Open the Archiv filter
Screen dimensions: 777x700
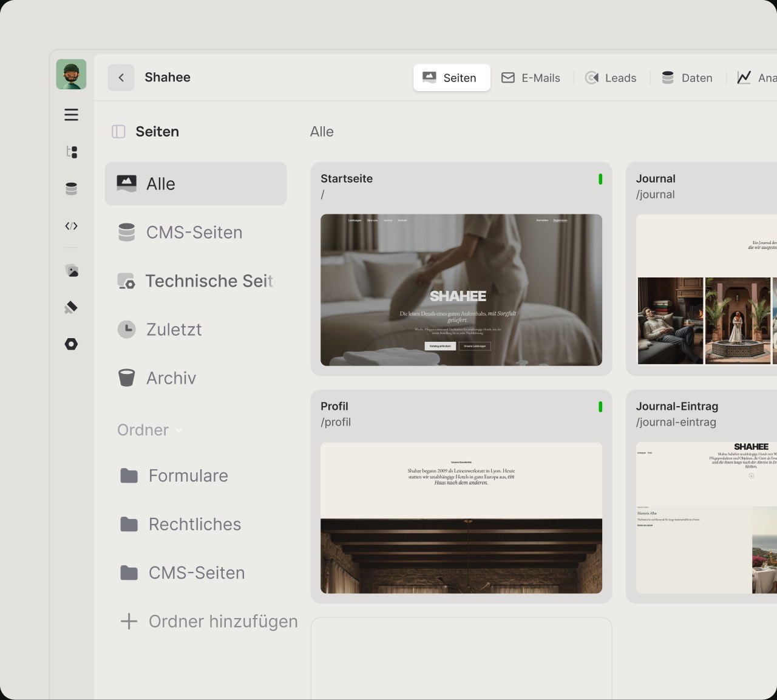195,378
